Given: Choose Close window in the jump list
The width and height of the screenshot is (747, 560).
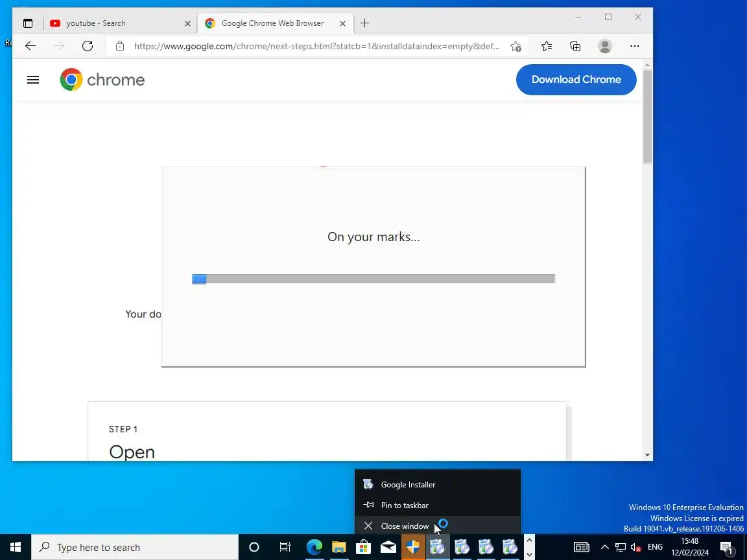Looking at the screenshot, I should (437, 526).
